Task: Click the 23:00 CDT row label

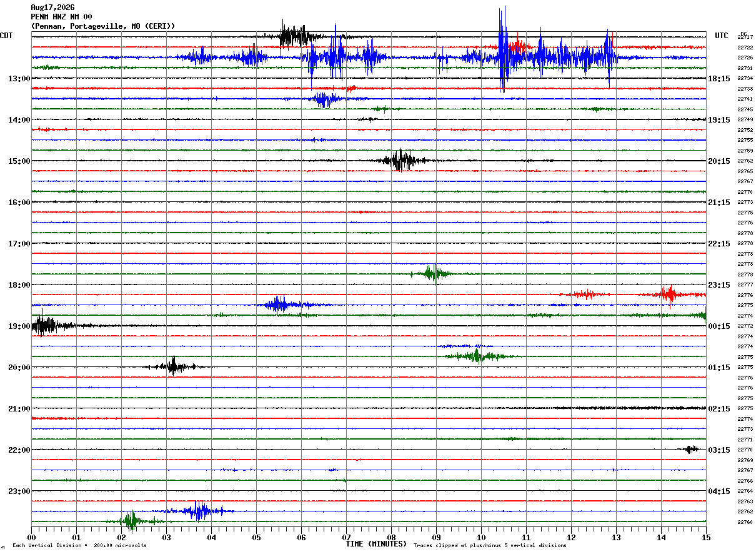Action: (x=19, y=491)
